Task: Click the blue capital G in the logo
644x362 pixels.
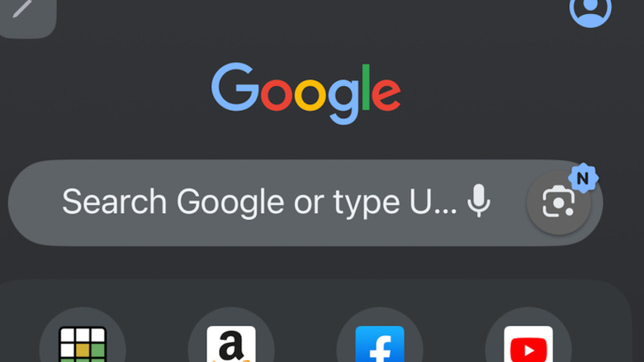Action: [x=235, y=87]
